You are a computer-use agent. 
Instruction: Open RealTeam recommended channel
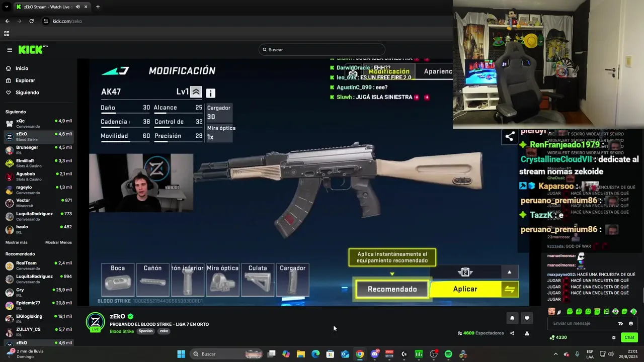(x=38, y=265)
